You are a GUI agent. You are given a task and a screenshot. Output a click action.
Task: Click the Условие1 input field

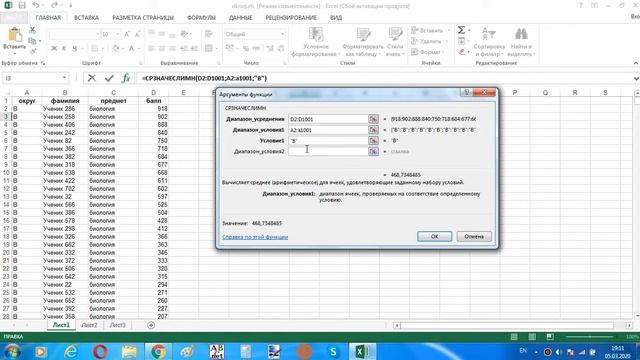(x=329, y=140)
